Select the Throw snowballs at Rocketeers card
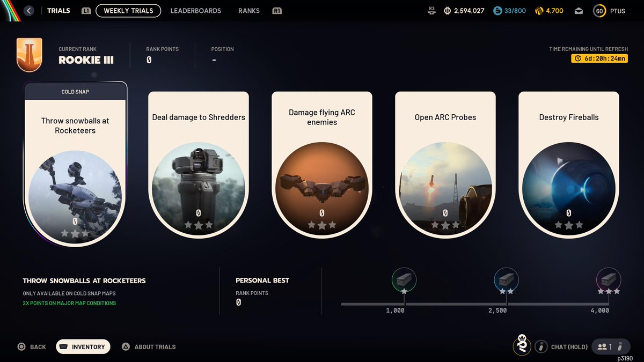The height and width of the screenshot is (362, 644). click(75, 165)
